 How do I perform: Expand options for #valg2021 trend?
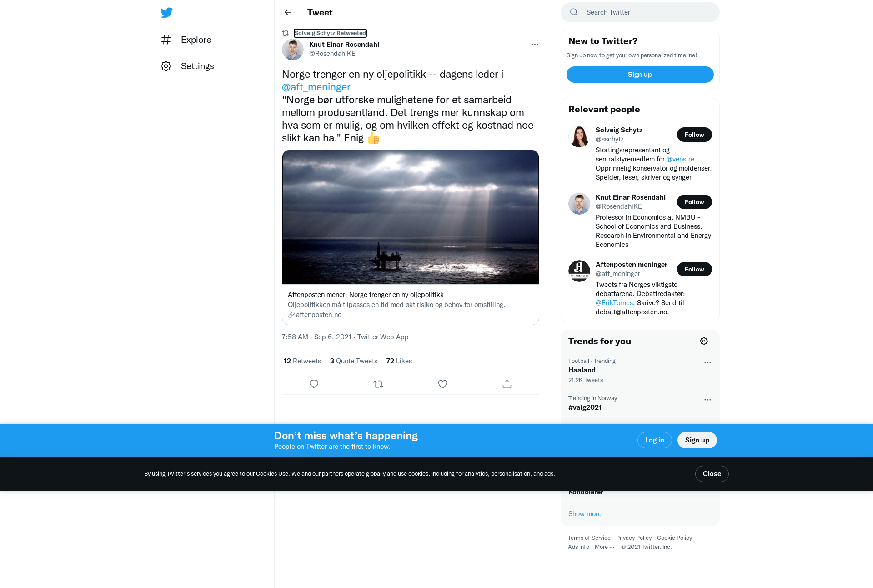(x=707, y=400)
